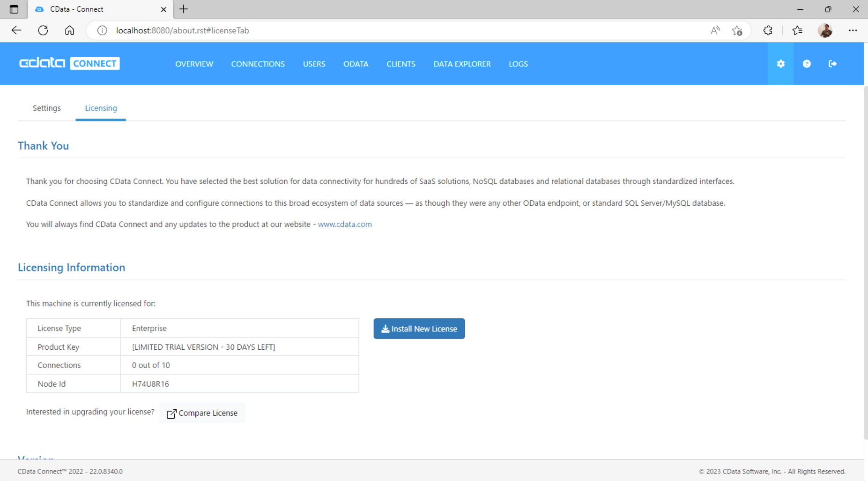Click the License Type label cell
Screen dimensions: 868x481
[74, 328]
